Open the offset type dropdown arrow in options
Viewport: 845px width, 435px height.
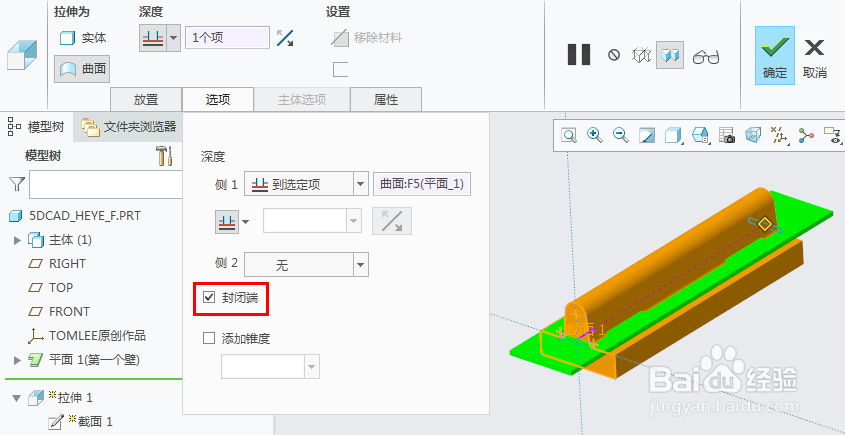pyautogui.click(x=246, y=222)
